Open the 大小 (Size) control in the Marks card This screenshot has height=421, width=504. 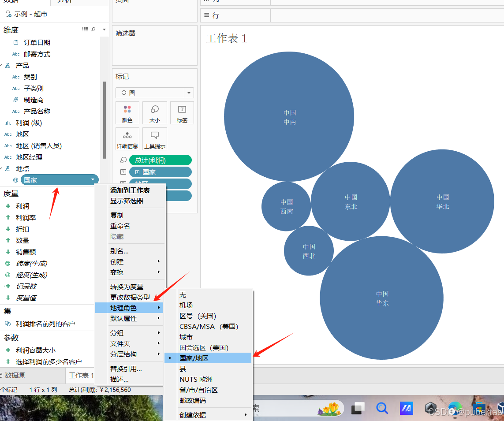tap(155, 112)
